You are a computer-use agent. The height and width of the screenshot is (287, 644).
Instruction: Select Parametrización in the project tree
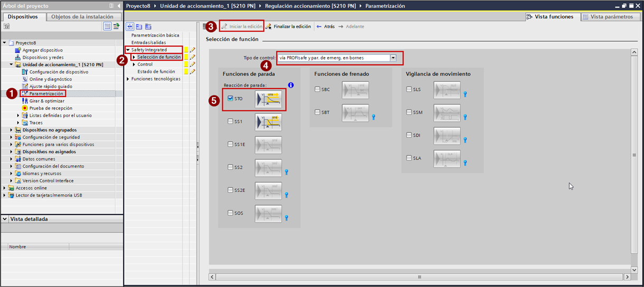coord(46,93)
